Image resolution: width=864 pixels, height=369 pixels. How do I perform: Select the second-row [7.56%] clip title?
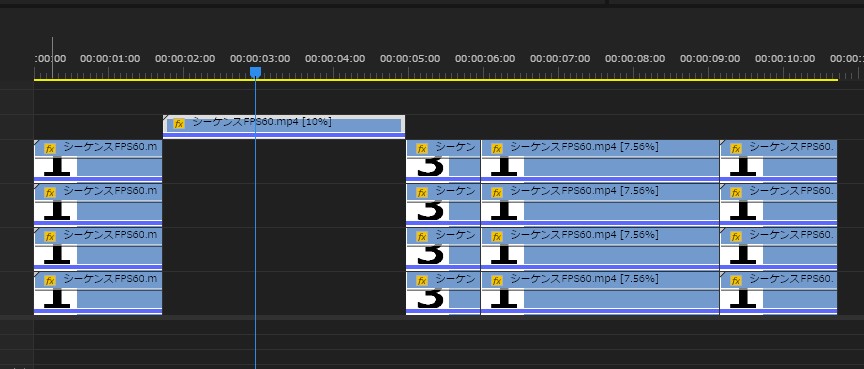click(584, 191)
